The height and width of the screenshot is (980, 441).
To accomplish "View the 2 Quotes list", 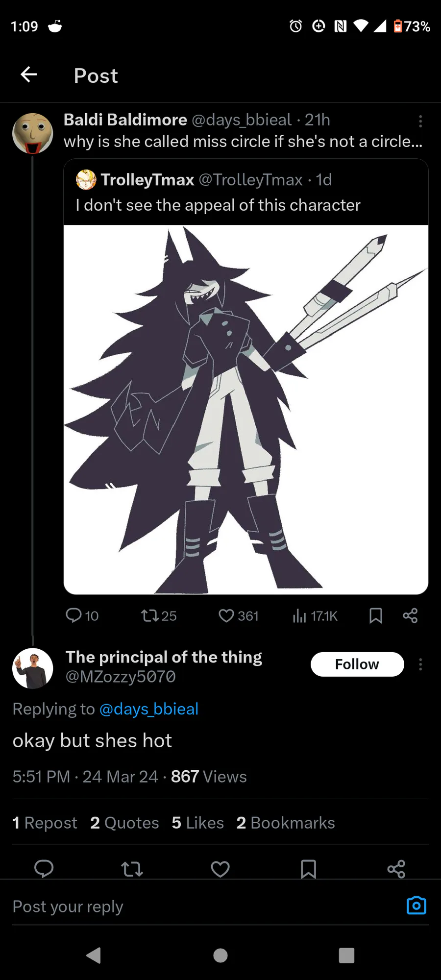I will click(x=124, y=823).
